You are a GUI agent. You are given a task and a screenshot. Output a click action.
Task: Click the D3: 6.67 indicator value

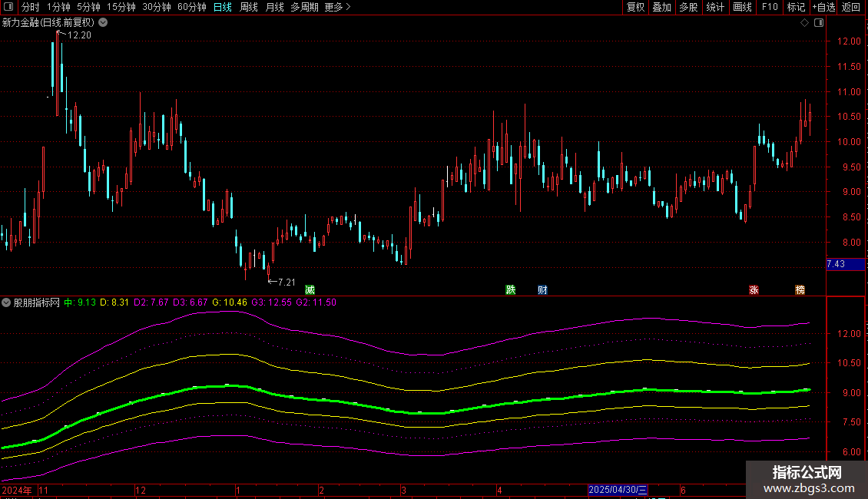point(190,302)
